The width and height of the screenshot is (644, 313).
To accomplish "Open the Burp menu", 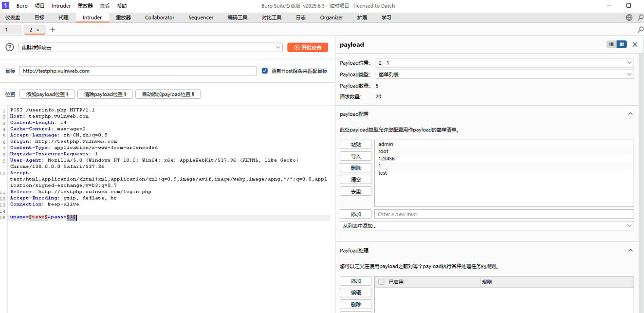I will click(x=22, y=6).
